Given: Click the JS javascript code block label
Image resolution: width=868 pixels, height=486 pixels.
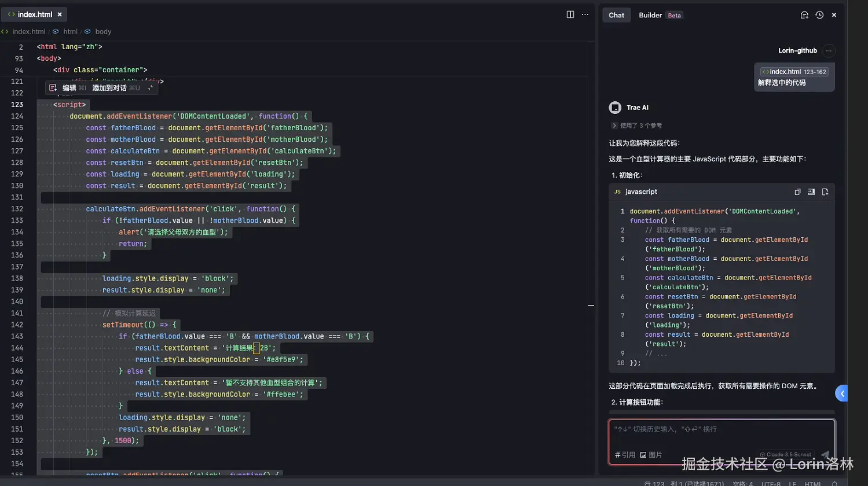Looking at the screenshot, I should pyautogui.click(x=636, y=192).
